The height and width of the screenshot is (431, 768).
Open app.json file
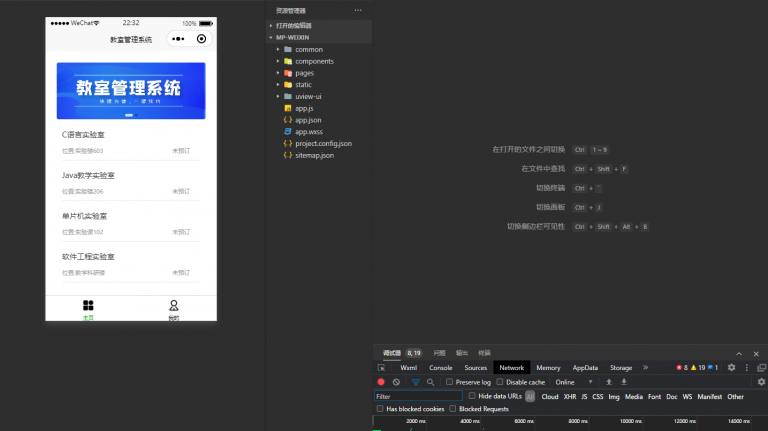(308, 120)
